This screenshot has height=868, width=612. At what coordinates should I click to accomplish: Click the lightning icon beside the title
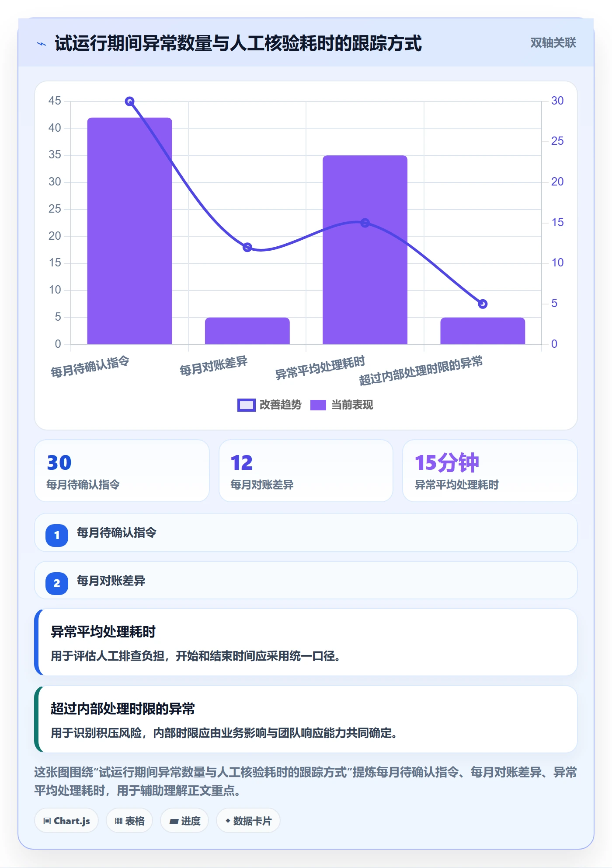point(42,44)
